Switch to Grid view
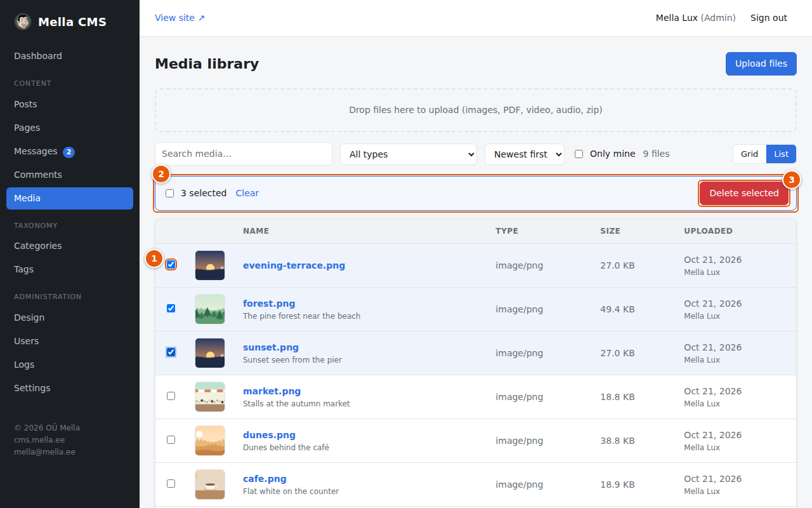 (749, 154)
